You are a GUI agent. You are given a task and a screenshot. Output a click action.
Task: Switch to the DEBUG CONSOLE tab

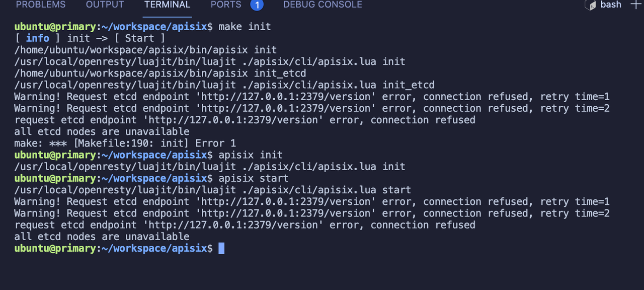click(x=323, y=5)
